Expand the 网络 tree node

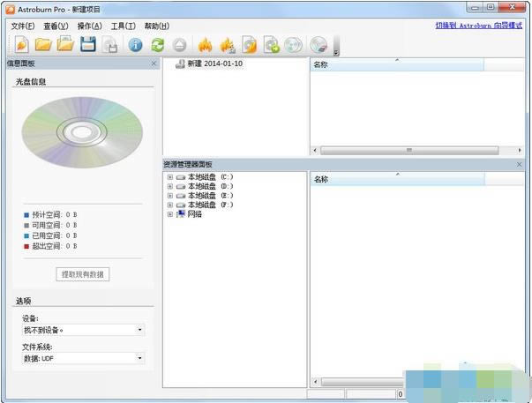[x=170, y=214]
